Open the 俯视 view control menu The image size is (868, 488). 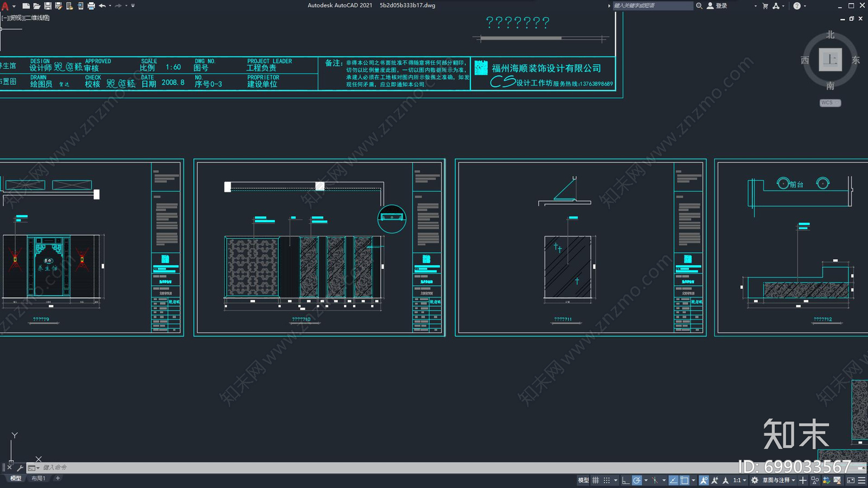click(17, 18)
